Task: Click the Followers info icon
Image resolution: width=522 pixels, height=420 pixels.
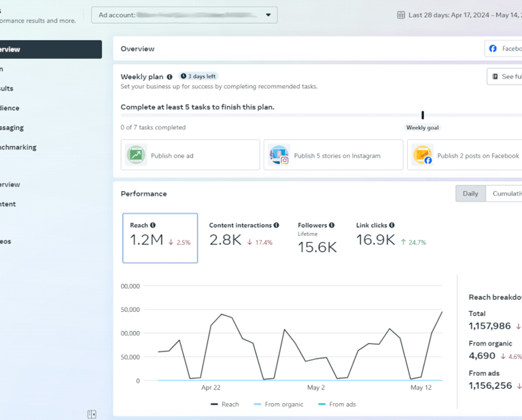Action: 332,226
